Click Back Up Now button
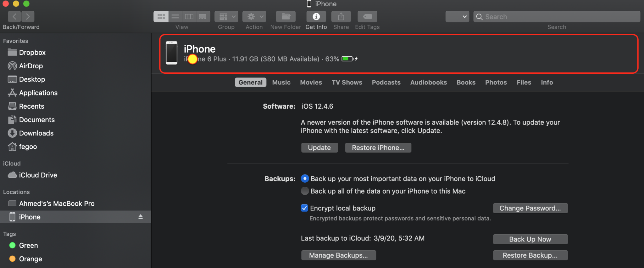The width and height of the screenshot is (644, 268). [530, 239]
